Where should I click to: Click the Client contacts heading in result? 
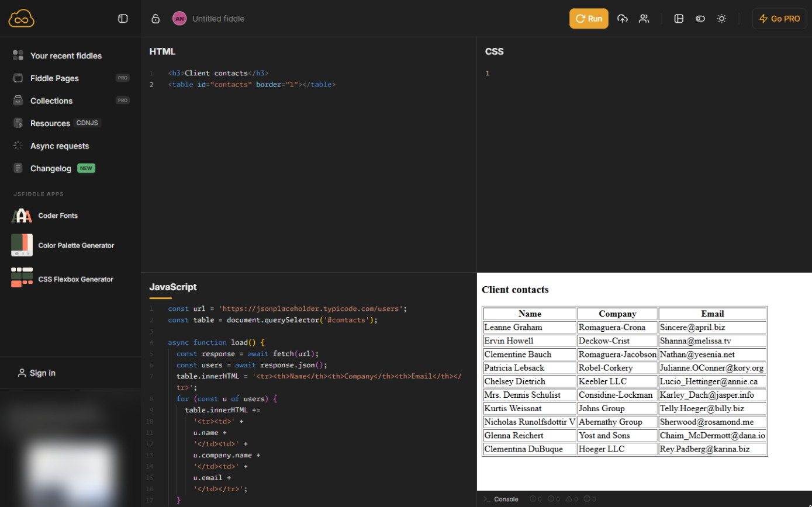(515, 290)
